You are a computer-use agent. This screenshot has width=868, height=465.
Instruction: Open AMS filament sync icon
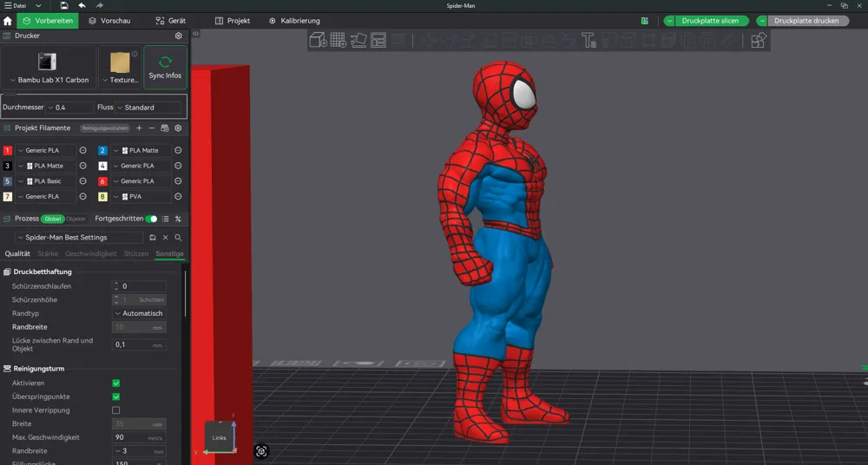(x=164, y=128)
